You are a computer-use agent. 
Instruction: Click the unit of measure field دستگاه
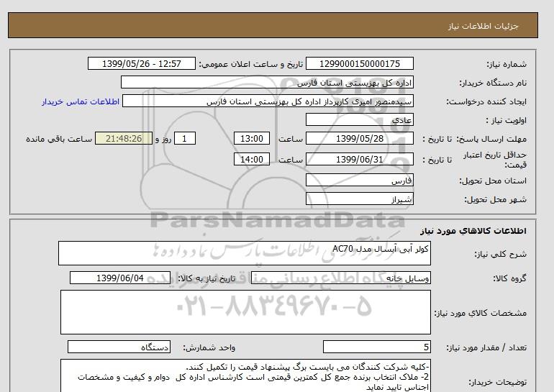point(119,347)
